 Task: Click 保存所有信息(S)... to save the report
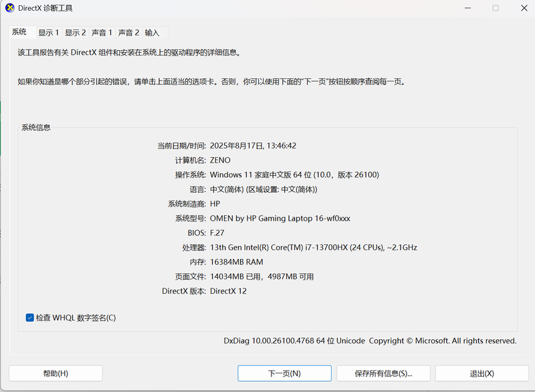pyautogui.click(x=383, y=373)
